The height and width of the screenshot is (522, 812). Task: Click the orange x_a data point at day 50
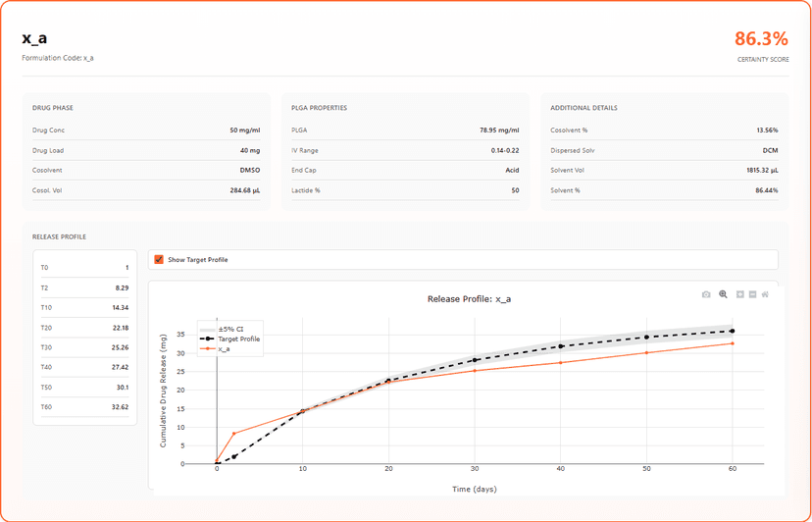pyautogui.click(x=646, y=352)
